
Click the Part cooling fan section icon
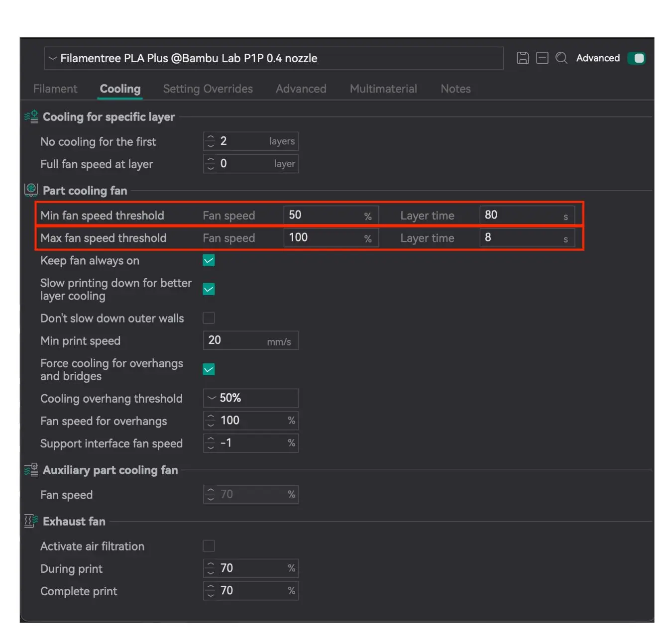(x=31, y=190)
